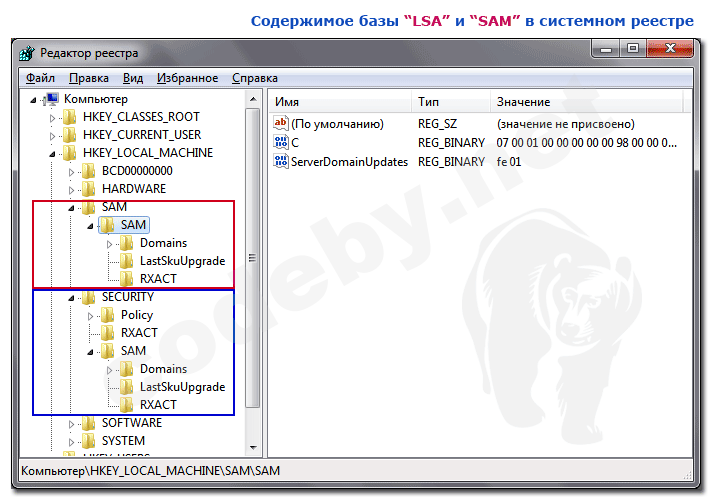Click the BCD00000000 folder icon
The image size is (715, 500).
point(88,171)
